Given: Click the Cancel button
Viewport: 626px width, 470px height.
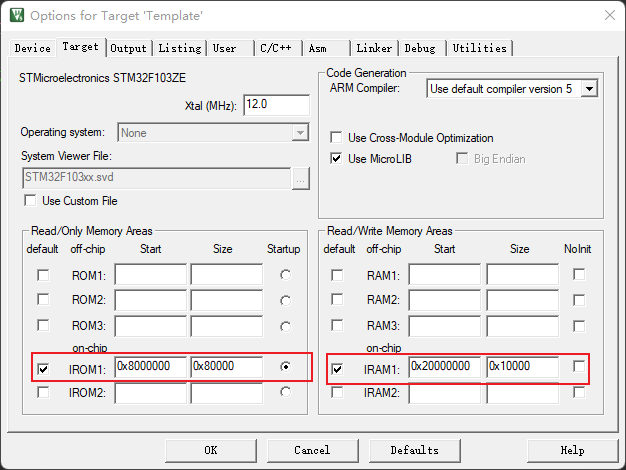Looking at the screenshot, I should tap(313, 450).
